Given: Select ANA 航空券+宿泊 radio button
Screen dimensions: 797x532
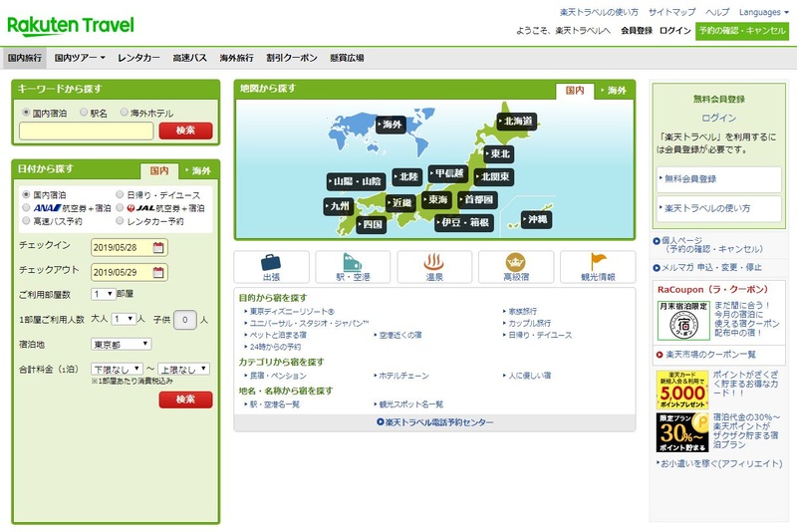Looking at the screenshot, I should (26, 207).
